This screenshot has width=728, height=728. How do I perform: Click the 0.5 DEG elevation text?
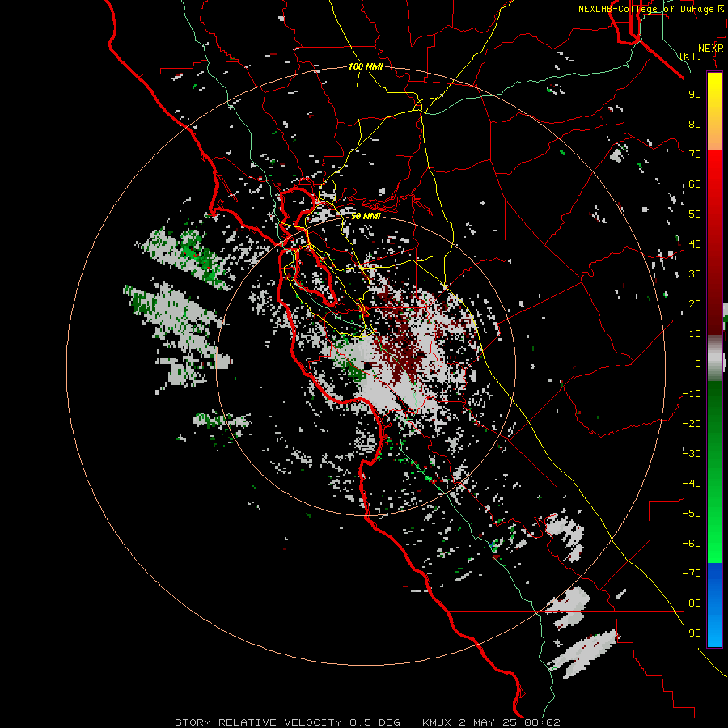pos(375,722)
